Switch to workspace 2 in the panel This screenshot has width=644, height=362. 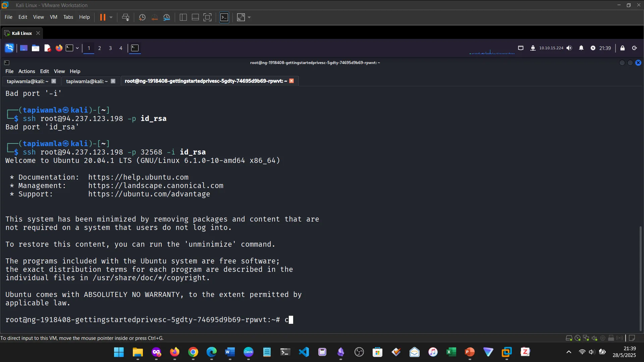click(x=99, y=48)
